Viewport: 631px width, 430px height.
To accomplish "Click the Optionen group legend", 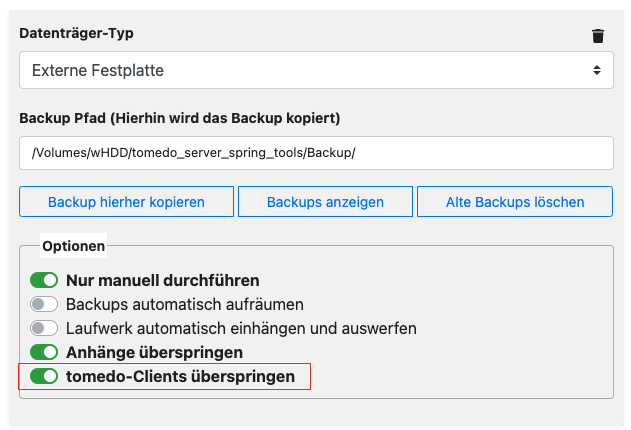I will coord(74,246).
